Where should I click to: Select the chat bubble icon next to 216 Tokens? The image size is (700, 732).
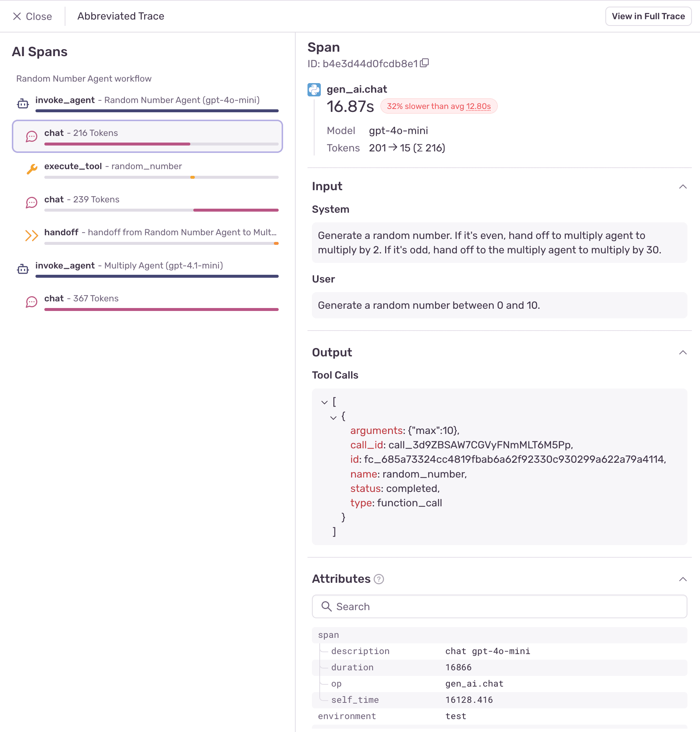coord(32,137)
